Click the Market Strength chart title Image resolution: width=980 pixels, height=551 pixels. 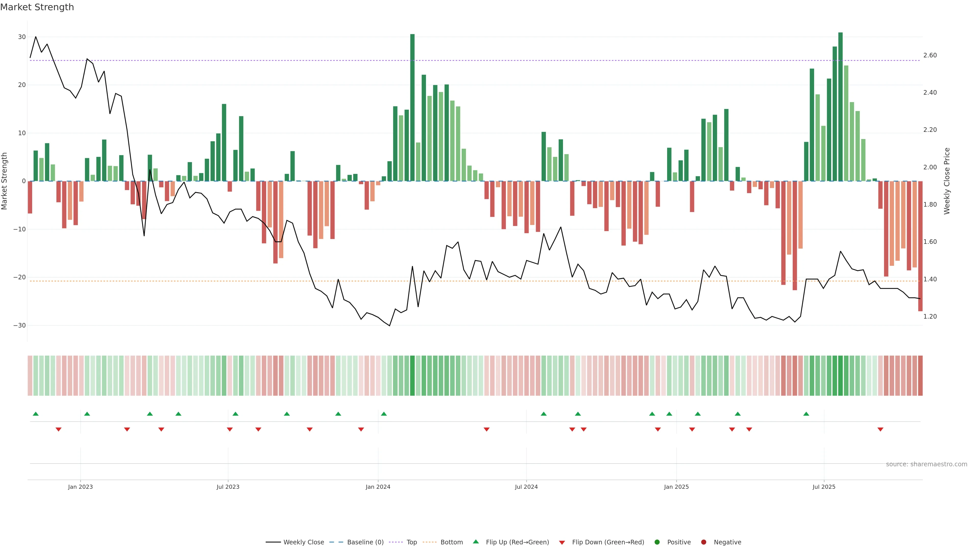coord(37,7)
